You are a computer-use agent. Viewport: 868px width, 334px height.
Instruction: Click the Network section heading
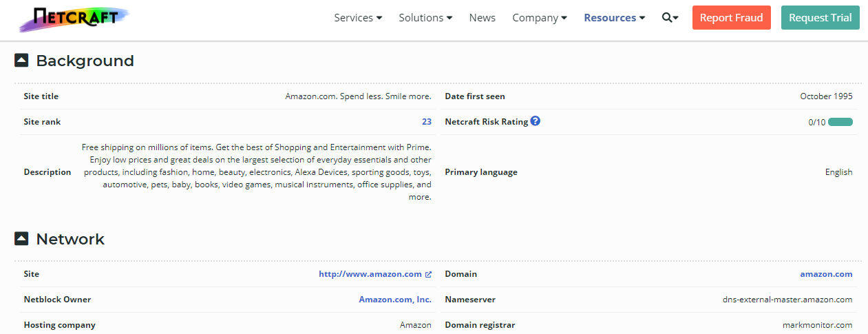pyautogui.click(x=70, y=239)
